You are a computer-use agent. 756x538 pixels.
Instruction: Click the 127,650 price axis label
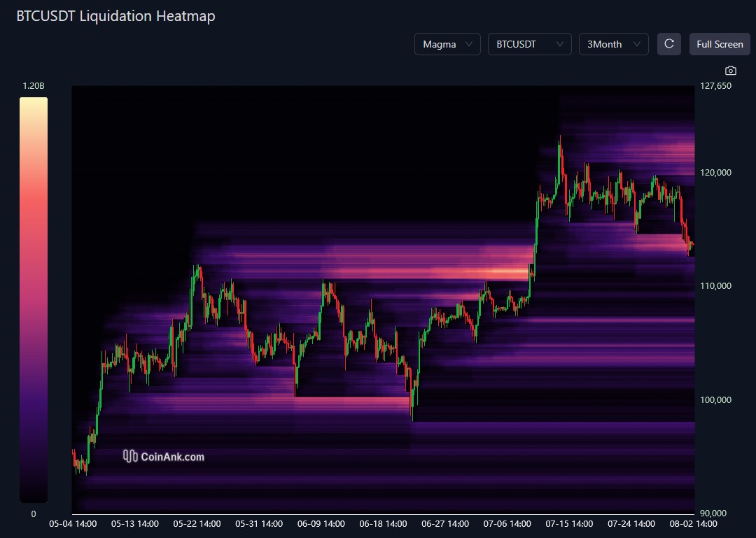coord(715,86)
